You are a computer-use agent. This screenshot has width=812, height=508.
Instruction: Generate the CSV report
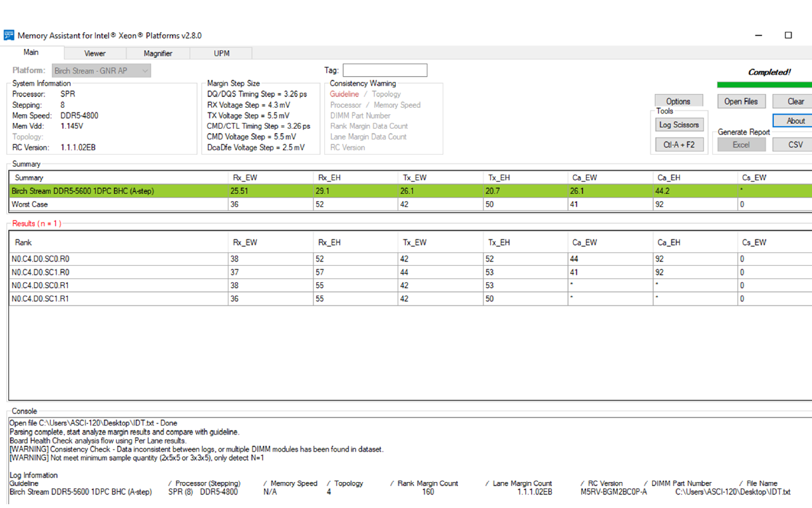pos(792,145)
